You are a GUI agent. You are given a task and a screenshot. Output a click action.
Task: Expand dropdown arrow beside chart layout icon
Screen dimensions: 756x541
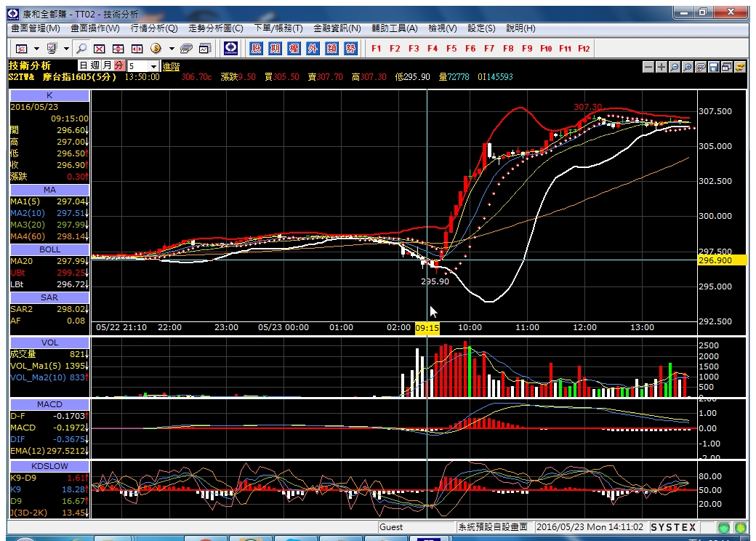pyautogui.click(x=36, y=49)
